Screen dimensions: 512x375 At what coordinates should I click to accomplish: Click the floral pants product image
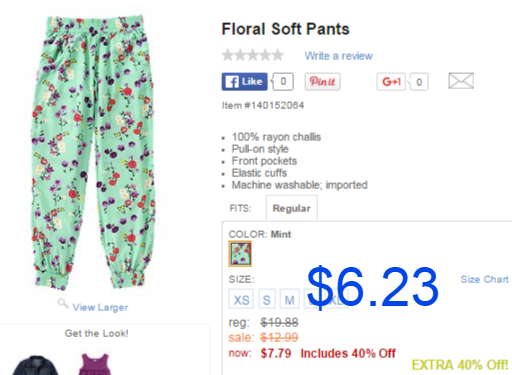pyautogui.click(x=93, y=152)
